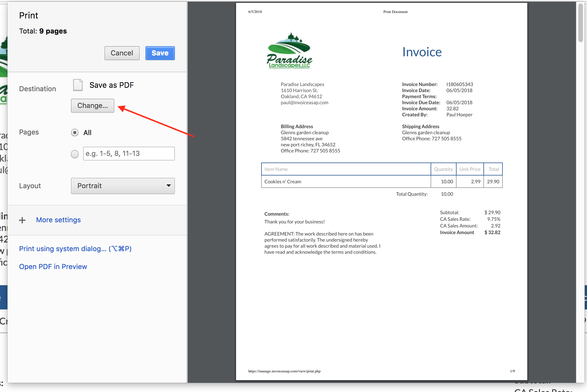Click the invoiceasap print URL footer

pos(284,371)
